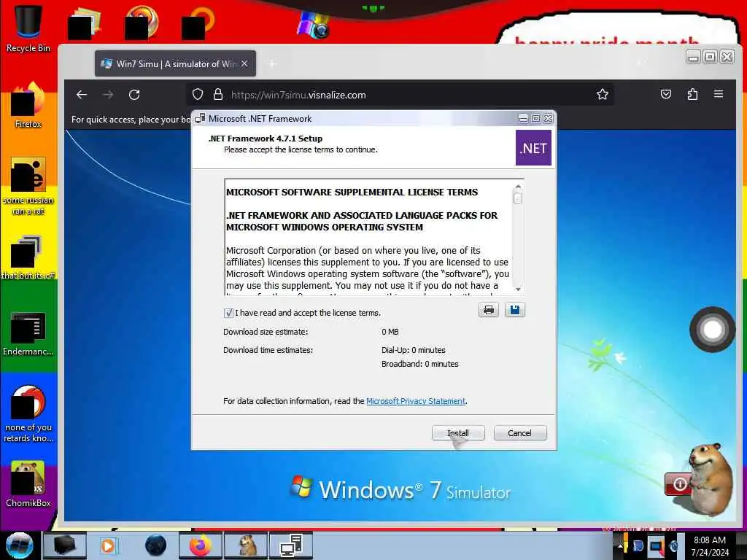Image resolution: width=747 pixels, height=560 pixels.
Task: Click 'Download size estimate:' label
Action: 266,332
